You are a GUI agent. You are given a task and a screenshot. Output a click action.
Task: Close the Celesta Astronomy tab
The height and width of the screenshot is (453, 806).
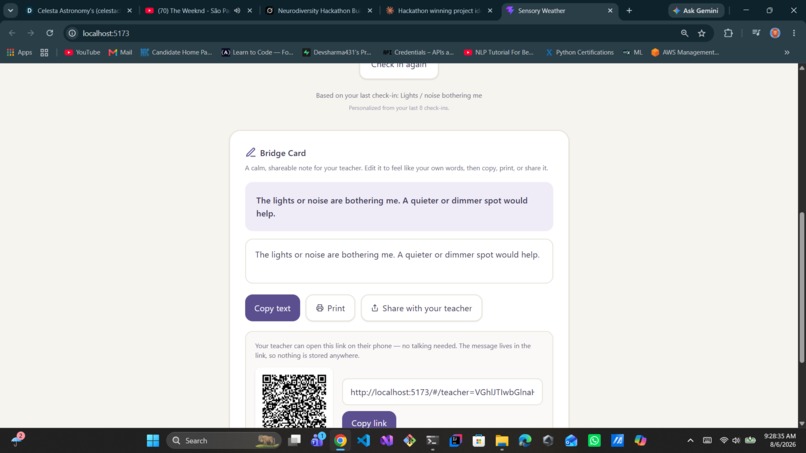click(130, 10)
